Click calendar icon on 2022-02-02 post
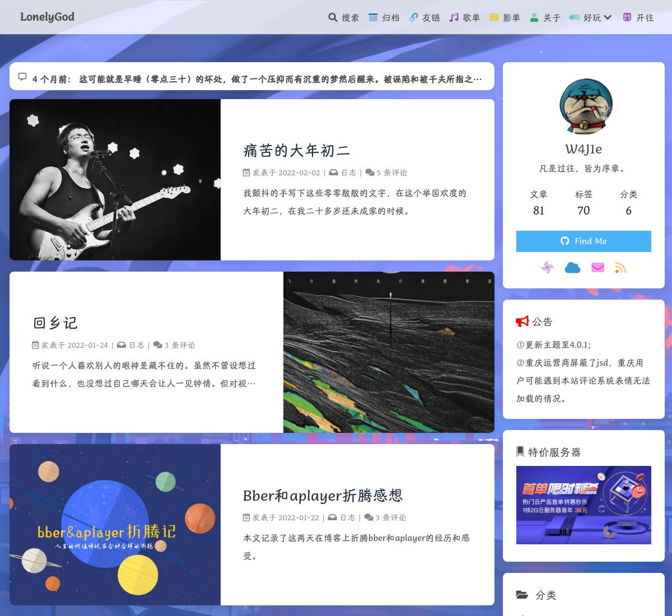Viewport: 672px width, 616px height. pos(246,172)
